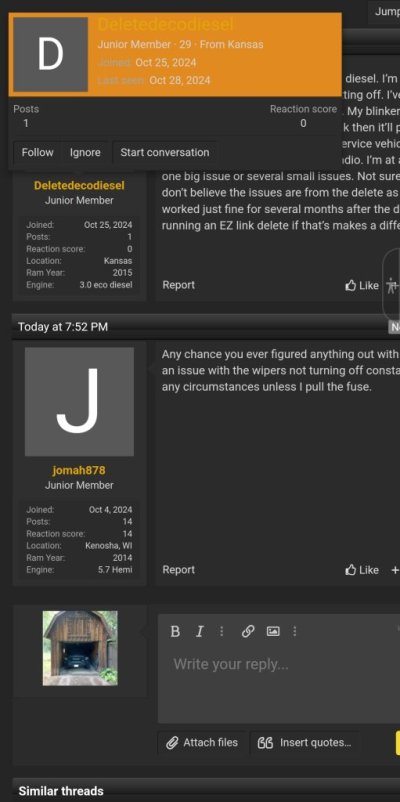Viewport: 400px width, 802px height.
Task: Like Deletedecodiesel's post
Action: pos(362,285)
